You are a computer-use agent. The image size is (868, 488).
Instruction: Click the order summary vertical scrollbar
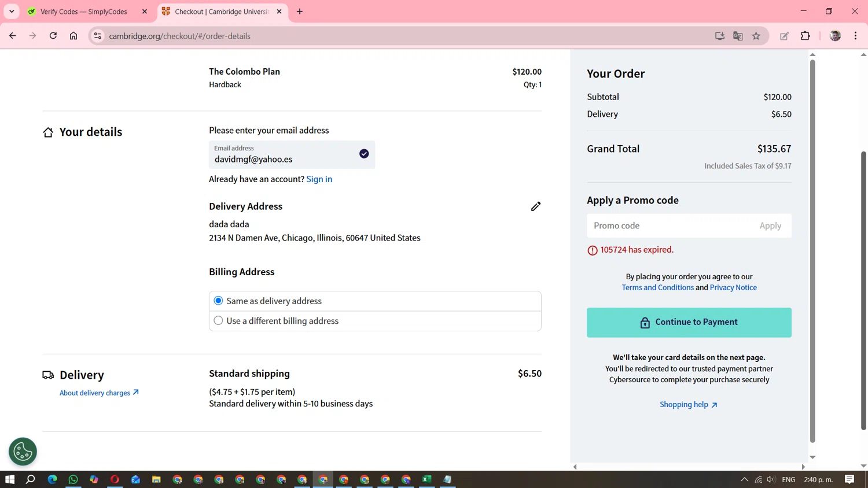click(x=812, y=251)
